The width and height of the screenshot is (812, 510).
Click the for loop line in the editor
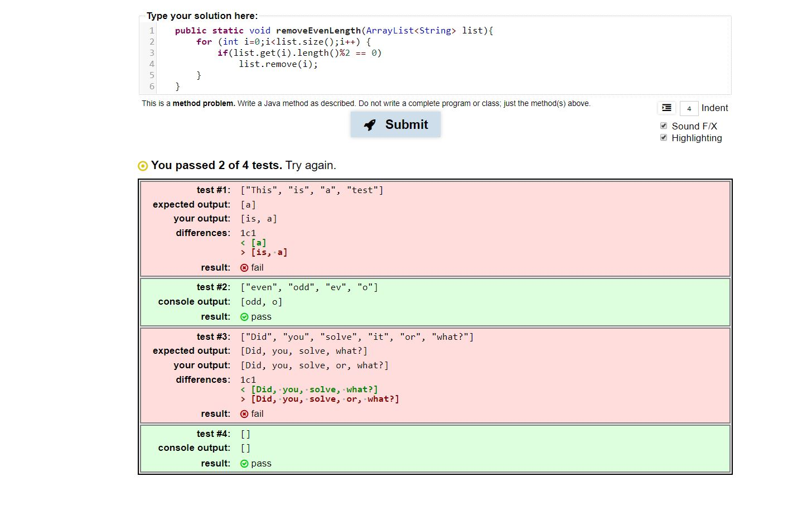[x=283, y=42]
